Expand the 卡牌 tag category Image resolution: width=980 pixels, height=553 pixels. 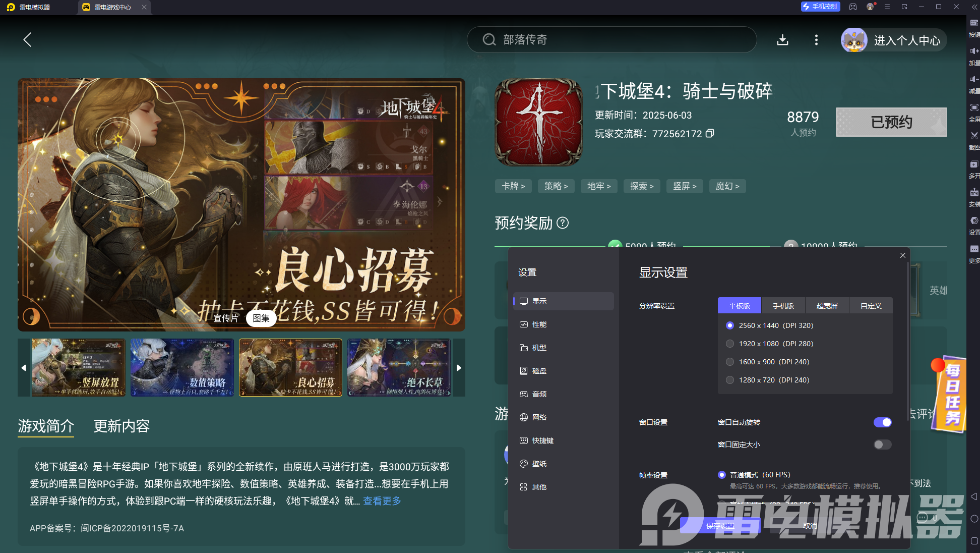(513, 186)
